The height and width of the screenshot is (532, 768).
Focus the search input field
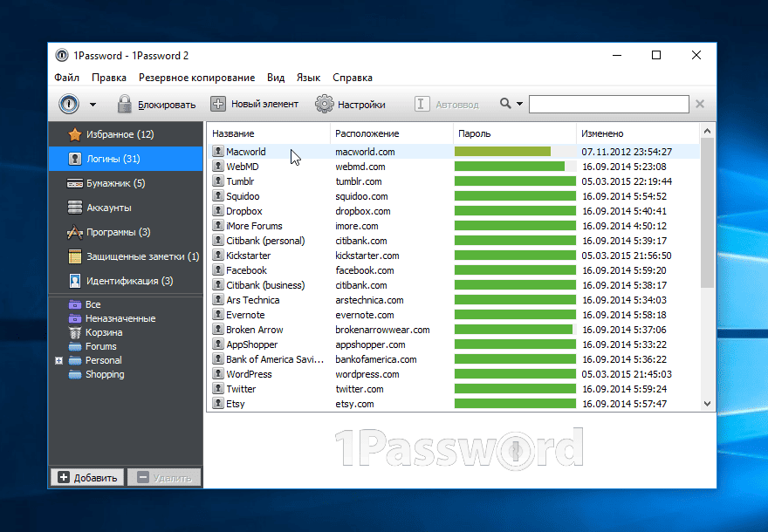(609, 105)
